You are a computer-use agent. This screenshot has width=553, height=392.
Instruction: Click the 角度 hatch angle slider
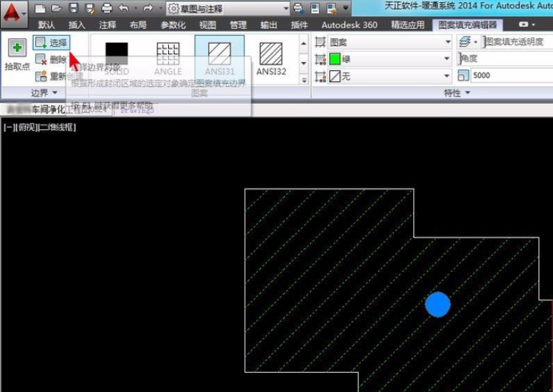point(505,58)
